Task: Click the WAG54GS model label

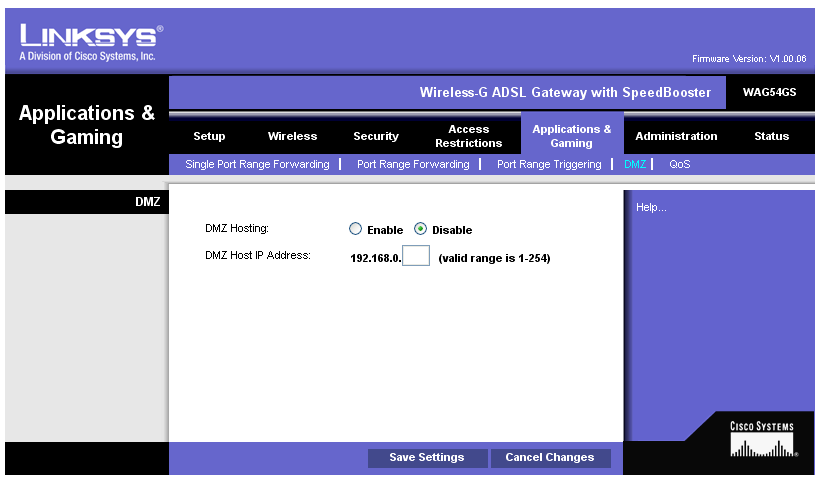Action: pos(769,92)
